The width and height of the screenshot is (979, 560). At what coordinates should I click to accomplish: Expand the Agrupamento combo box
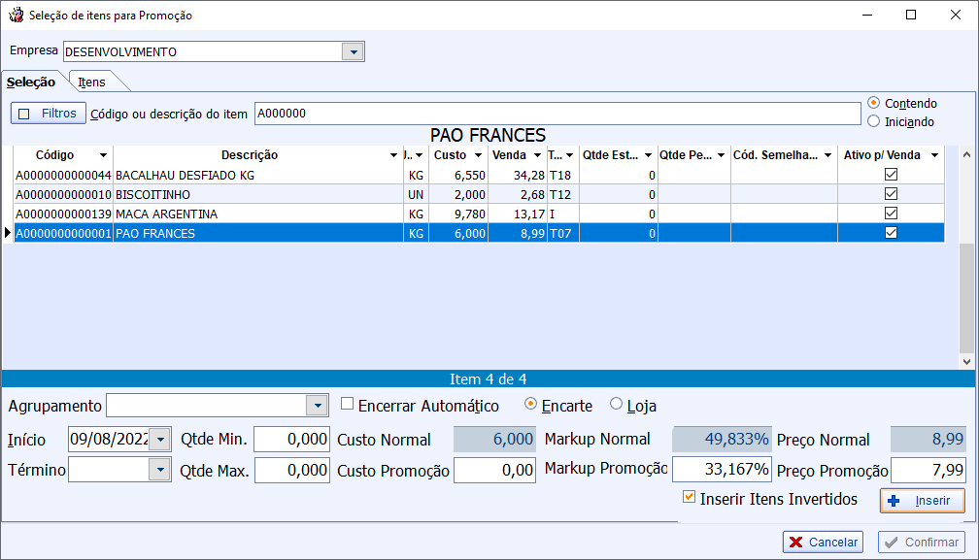tap(318, 406)
